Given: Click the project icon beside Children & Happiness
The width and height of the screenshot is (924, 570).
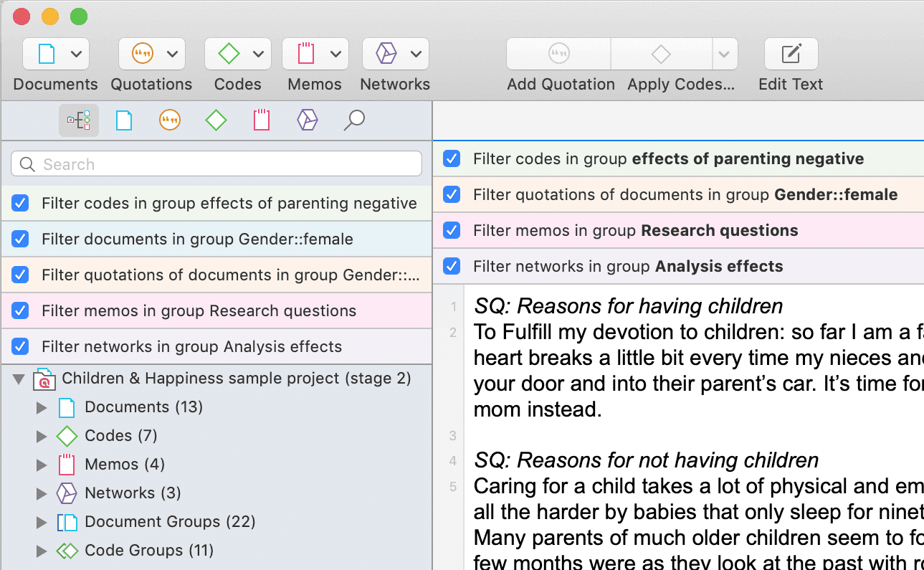Looking at the screenshot, I should click(x=44, y=379).
